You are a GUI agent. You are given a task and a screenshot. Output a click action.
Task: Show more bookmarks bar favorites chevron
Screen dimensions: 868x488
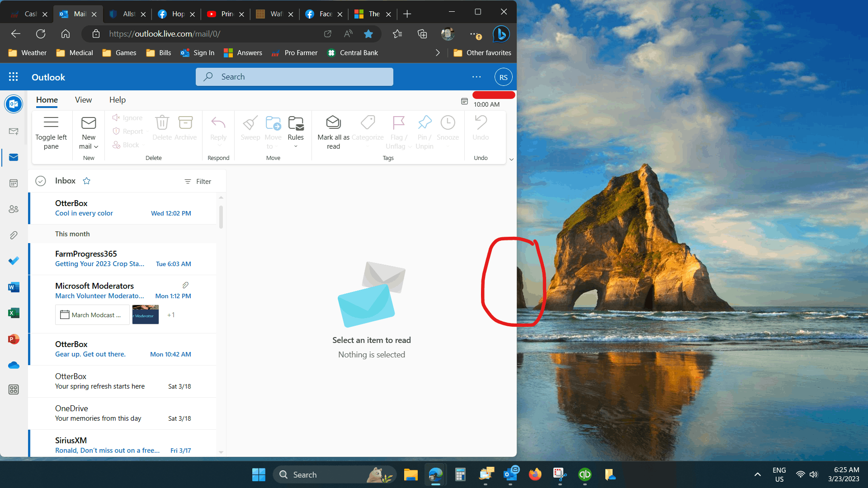437,53
